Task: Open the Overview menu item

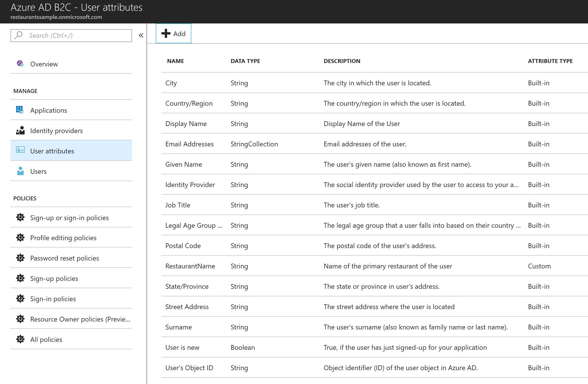Action: coord(71,64)
